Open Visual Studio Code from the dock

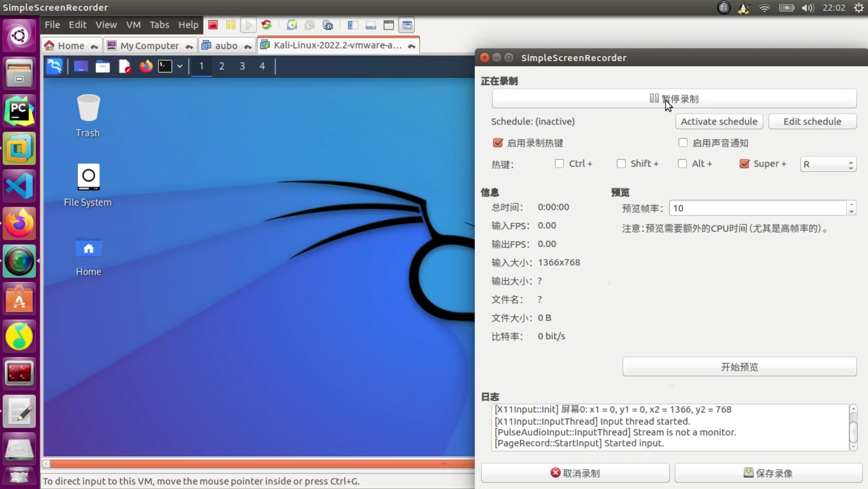tap(19, 186)
